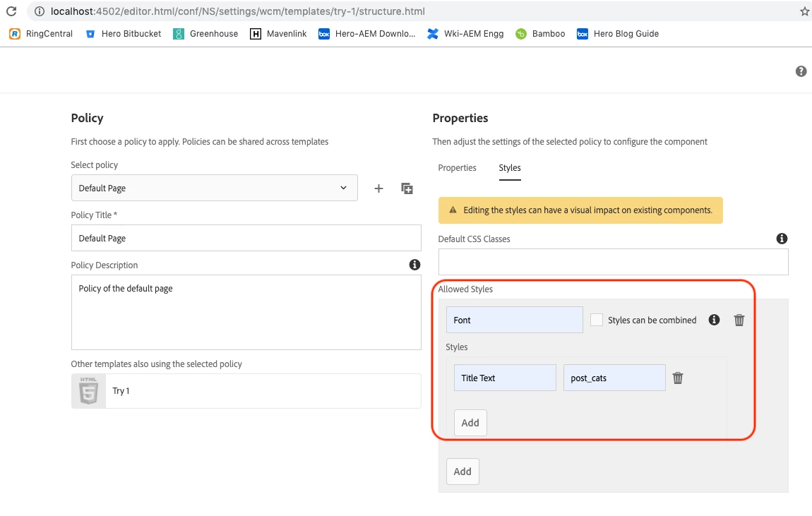The height and width of the screenshot is (516, 812).
Task: Click the Default CSS Classes input field
Action: point(613,262)
